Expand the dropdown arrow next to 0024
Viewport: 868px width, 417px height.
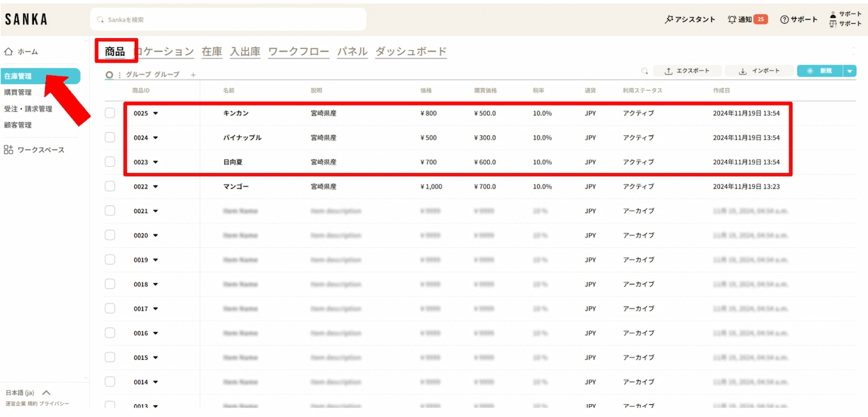click(156, 138)
